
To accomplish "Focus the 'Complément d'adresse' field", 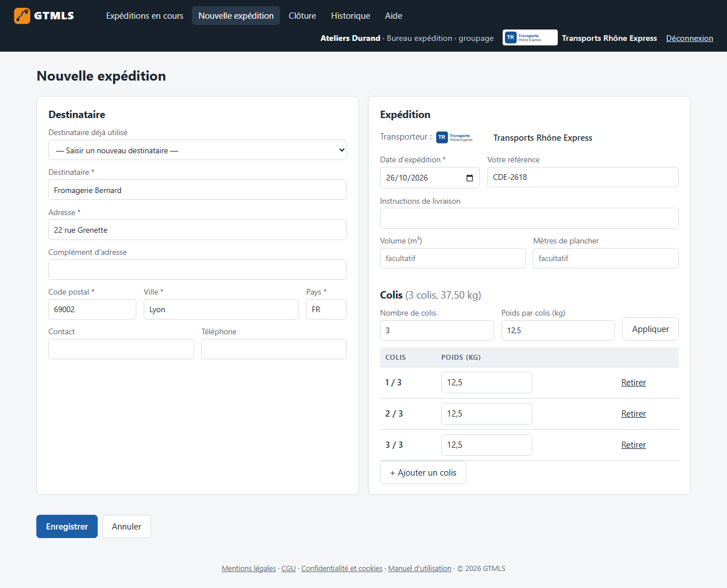I will (x=198, y=270).
